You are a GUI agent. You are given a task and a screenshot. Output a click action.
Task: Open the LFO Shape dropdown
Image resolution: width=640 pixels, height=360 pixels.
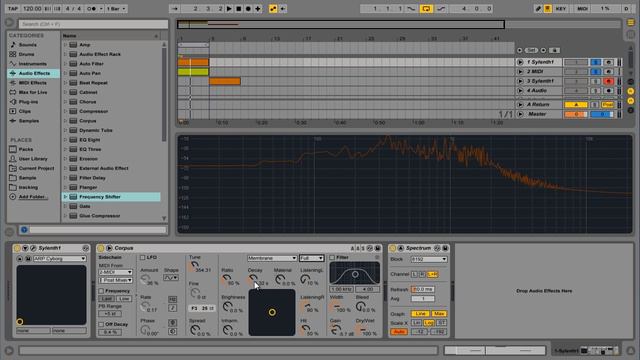[171, 278]
